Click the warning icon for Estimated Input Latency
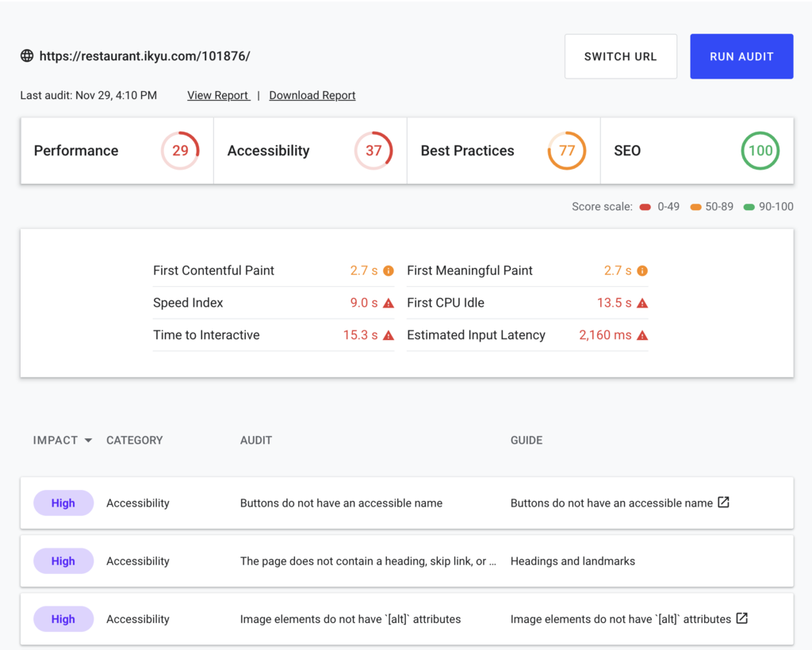Screen dimensions: 812x650 pyautogui.click(x=642, y=335)
